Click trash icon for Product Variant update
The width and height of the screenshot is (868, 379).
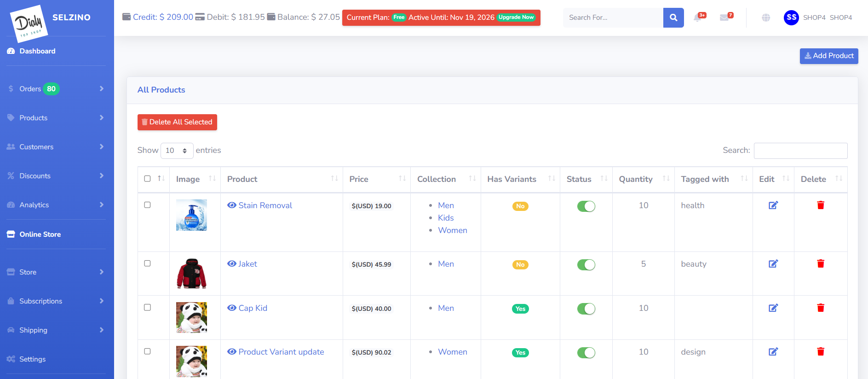(x=820, y=352)
